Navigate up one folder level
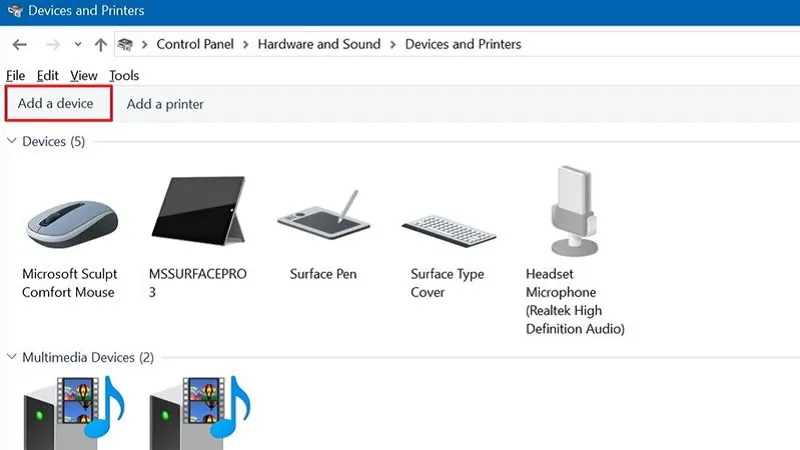The image size is (800, 450). [x=100, y=45]
